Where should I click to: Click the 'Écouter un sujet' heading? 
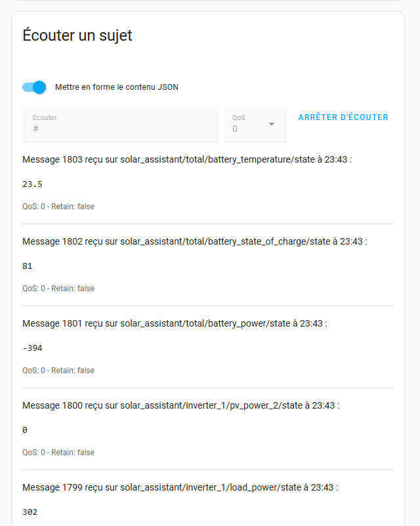(x=77, y=35)
